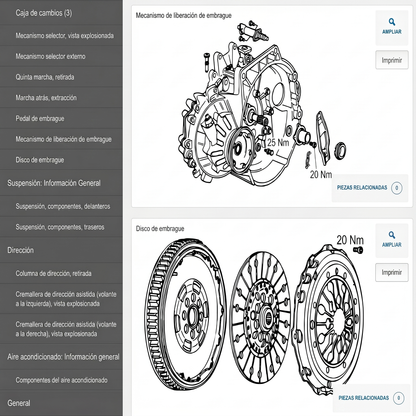Print the clutch release mechanism diagram

(x=392, y=60)
